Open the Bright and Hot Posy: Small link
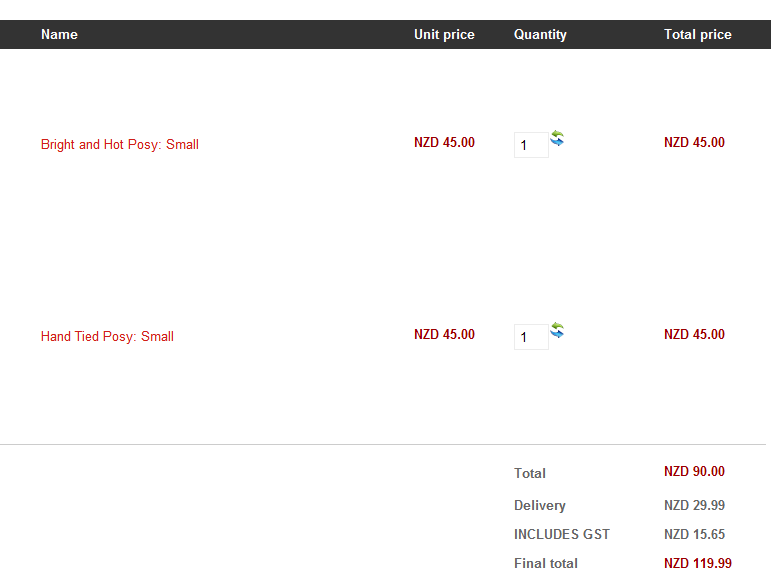 click(120, 144)
